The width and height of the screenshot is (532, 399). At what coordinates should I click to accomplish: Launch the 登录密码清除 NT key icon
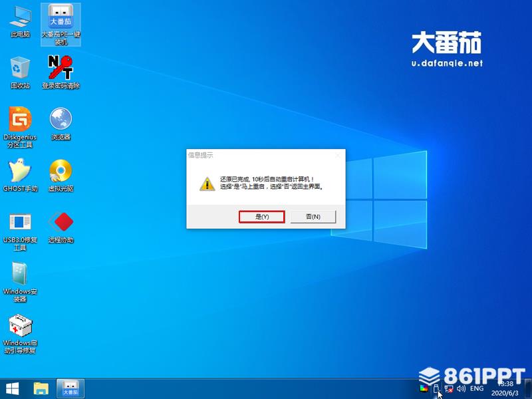coord(61,72)
